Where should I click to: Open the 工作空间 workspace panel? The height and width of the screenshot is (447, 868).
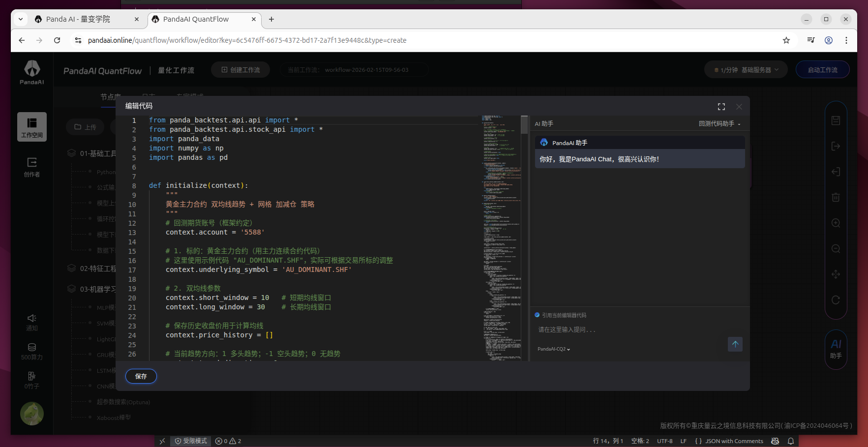pos(32,127)
